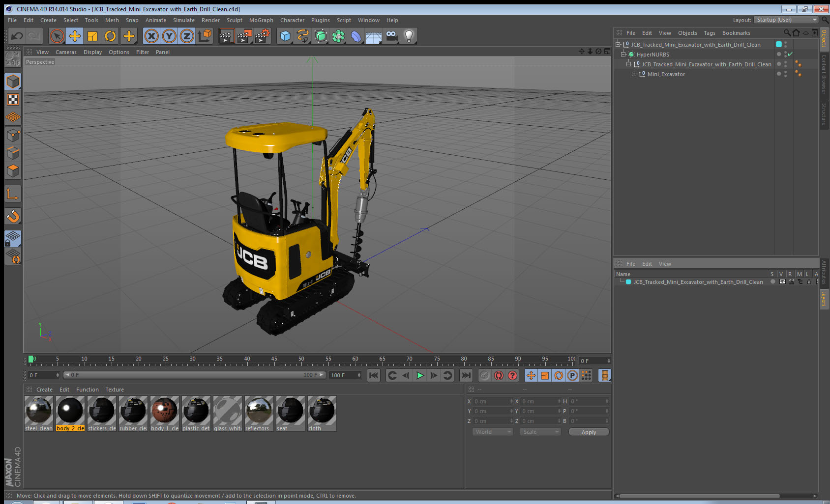Open the Mesh menu
The width and height of the screenshot is (830, 504).
112,20
